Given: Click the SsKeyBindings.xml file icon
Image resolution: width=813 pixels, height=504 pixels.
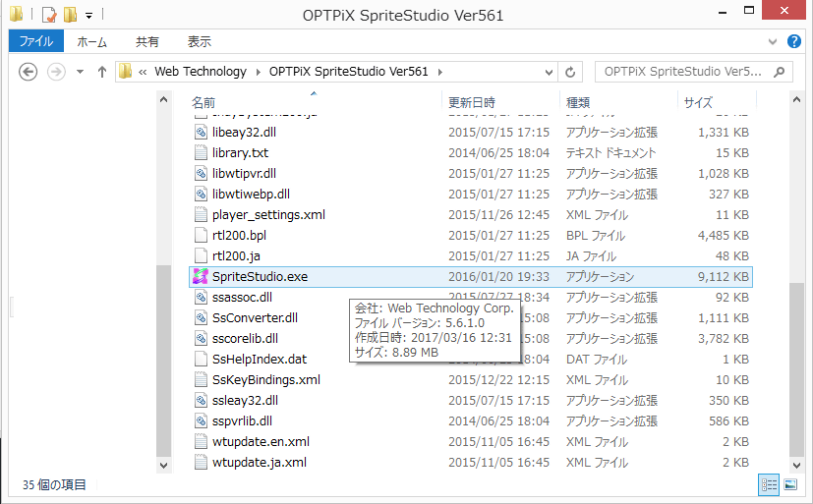Looking at the screenshot, I should pyautogui.click(x=201, y=379).
